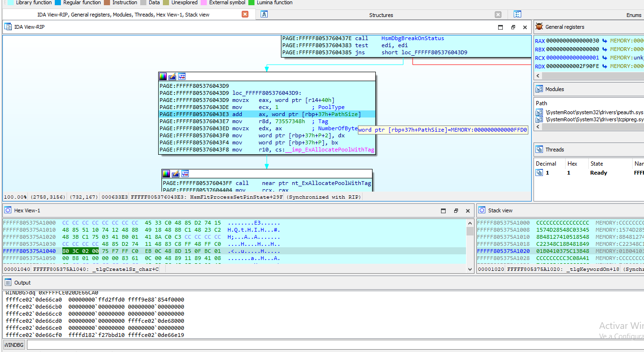This screenshot has height=352, width=644.
Task: Switch to the Structures tab
Action: coord(381,15)
